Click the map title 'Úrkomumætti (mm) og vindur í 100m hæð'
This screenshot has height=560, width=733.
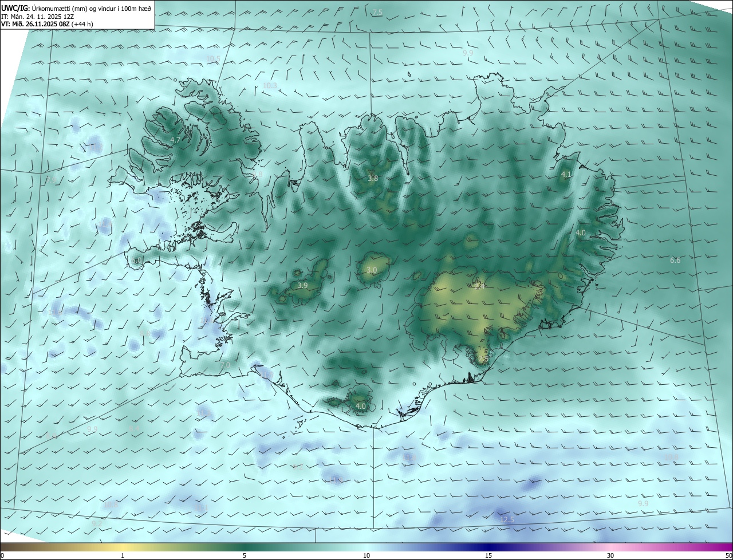[x=92, y=8]
